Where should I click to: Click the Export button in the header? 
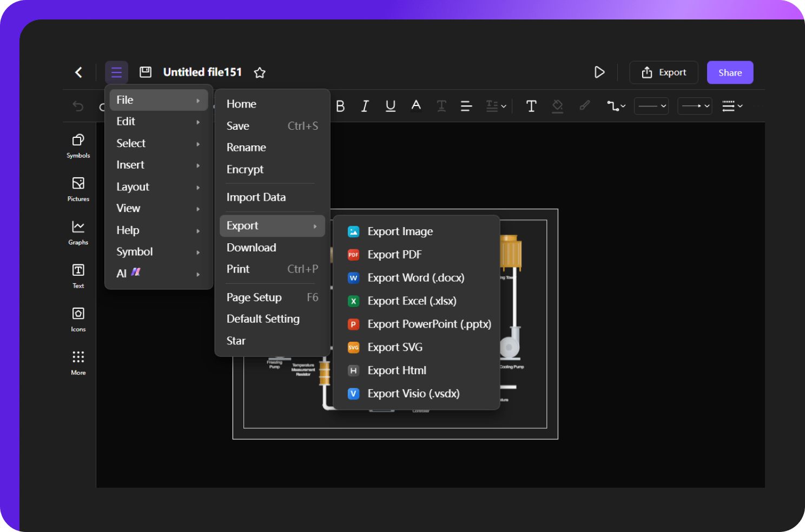point(664,72)
